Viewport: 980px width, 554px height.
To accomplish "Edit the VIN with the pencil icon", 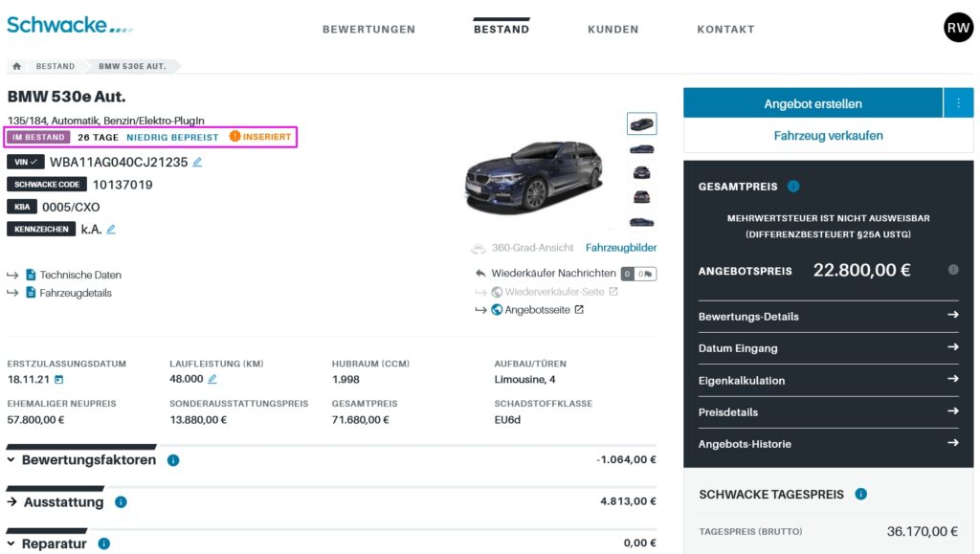I will pyautogui.click(x=197, y=163).
